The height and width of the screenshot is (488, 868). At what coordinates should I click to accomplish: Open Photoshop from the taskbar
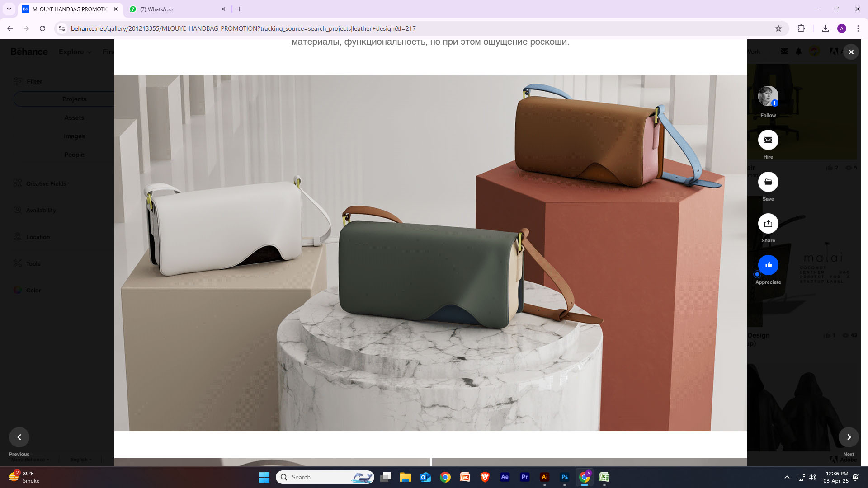point(564,477)
